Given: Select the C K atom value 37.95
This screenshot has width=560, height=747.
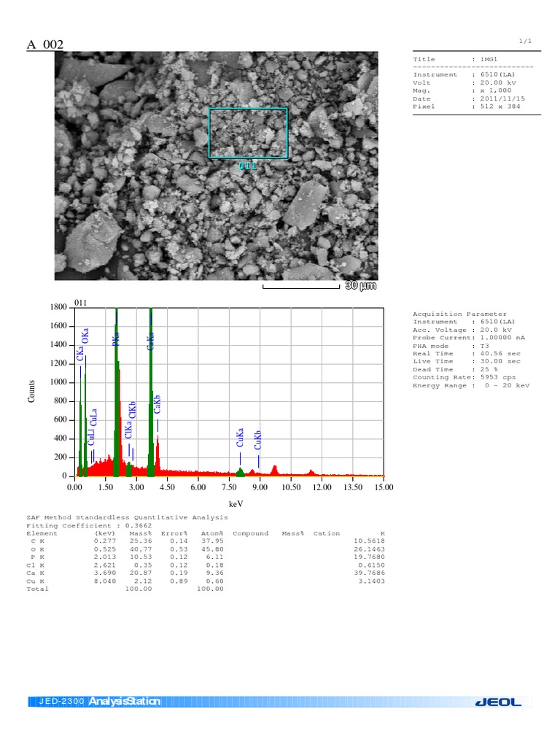Looking at the screenshot, I should tap(212, 541).
